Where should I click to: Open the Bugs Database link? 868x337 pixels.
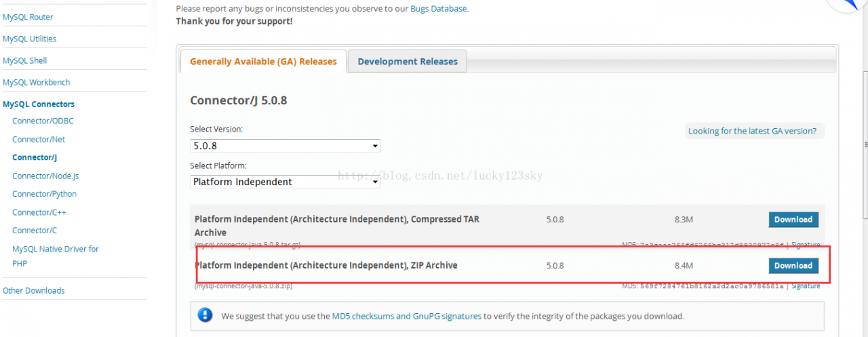[438, 9]
